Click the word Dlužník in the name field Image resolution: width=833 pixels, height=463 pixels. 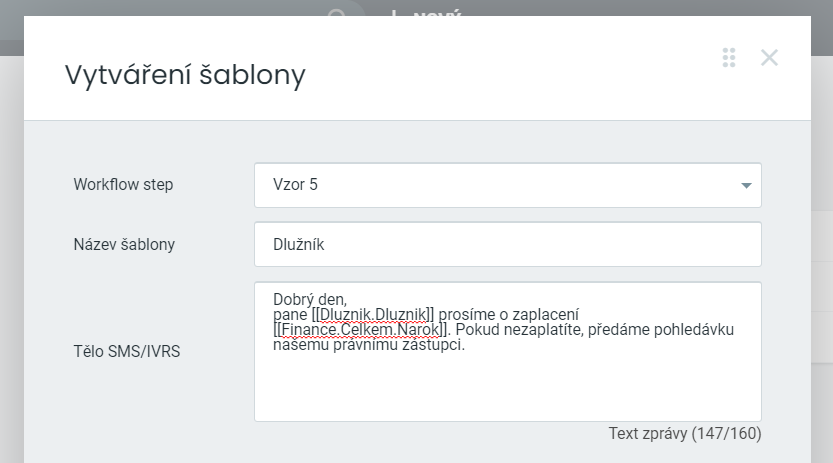click(299, 244)
